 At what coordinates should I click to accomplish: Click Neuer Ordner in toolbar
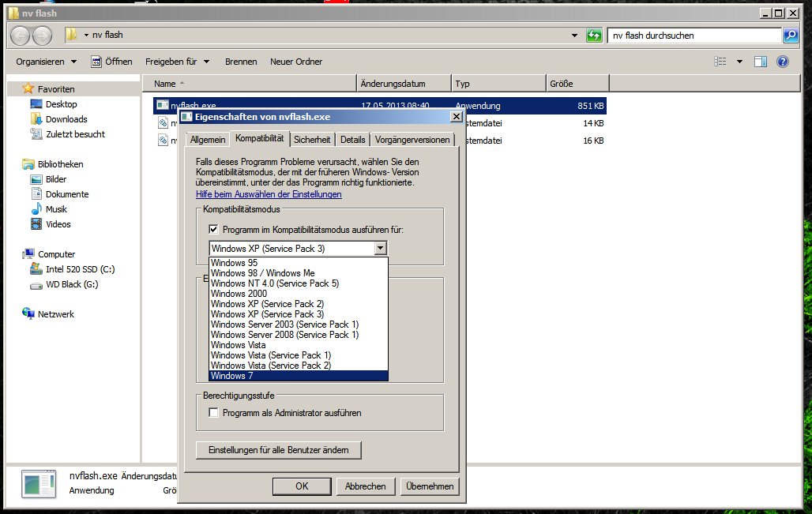pyautogui.click(x=296, y=62)
